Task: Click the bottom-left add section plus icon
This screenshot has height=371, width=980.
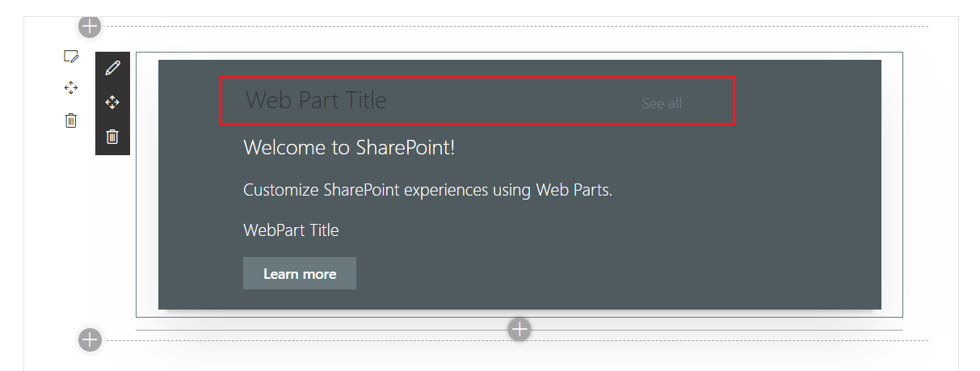Action: [90, 340]
